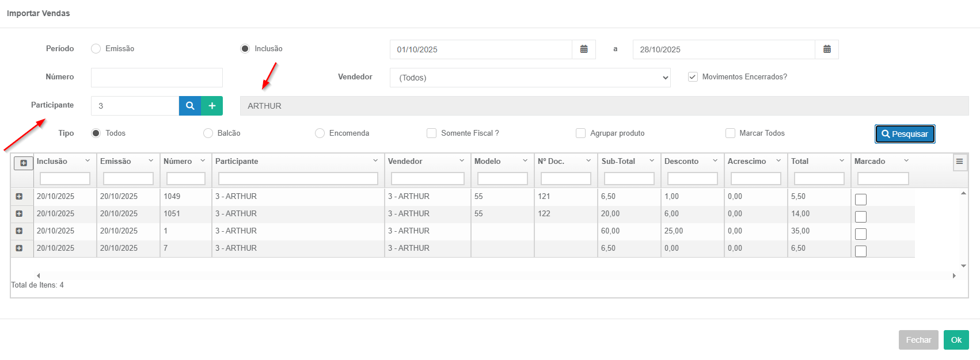Screen dimensions: 980x360
Task: Open the Inclusão column header dropdown arrow
Action: [x=88, y=161]
